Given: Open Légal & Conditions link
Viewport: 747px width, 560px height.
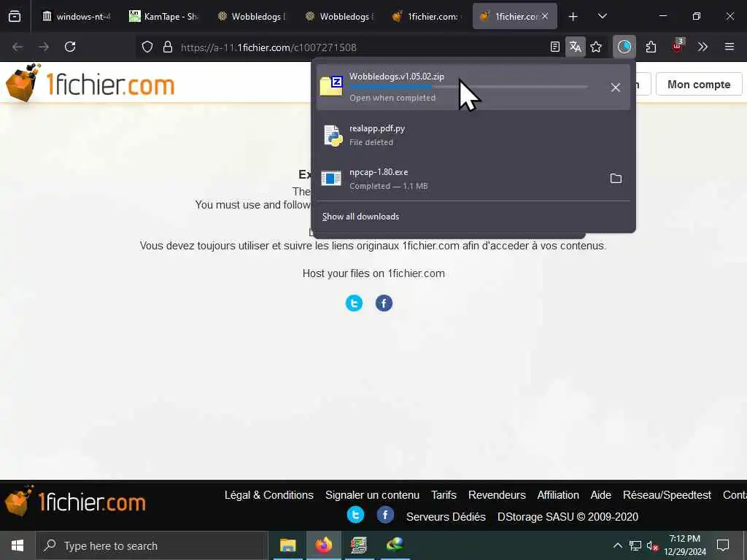Looking at the screenshot, I should 269,495.
